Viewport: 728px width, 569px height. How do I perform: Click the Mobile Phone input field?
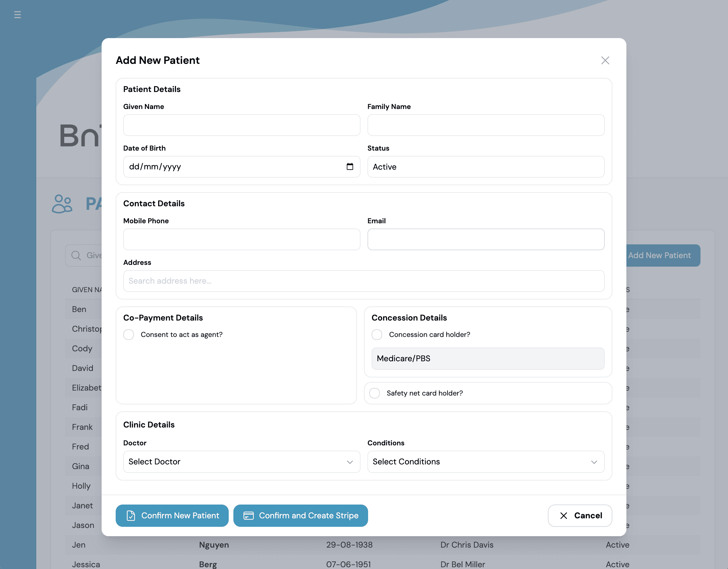pos(242,239)
